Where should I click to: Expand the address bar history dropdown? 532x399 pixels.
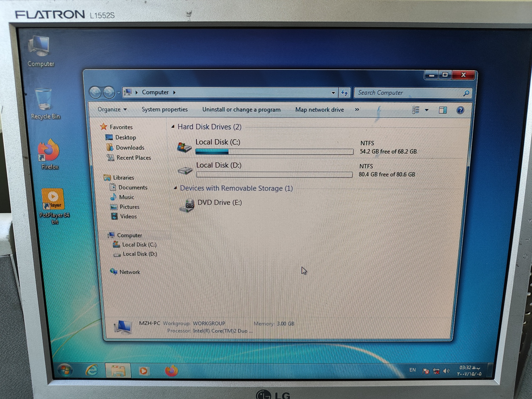(x=333, y=93)
